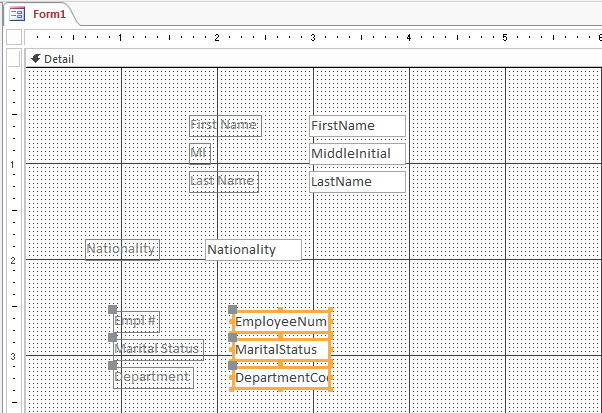Click move handle of MaritalStatus text box

click(x=232, y=337)
